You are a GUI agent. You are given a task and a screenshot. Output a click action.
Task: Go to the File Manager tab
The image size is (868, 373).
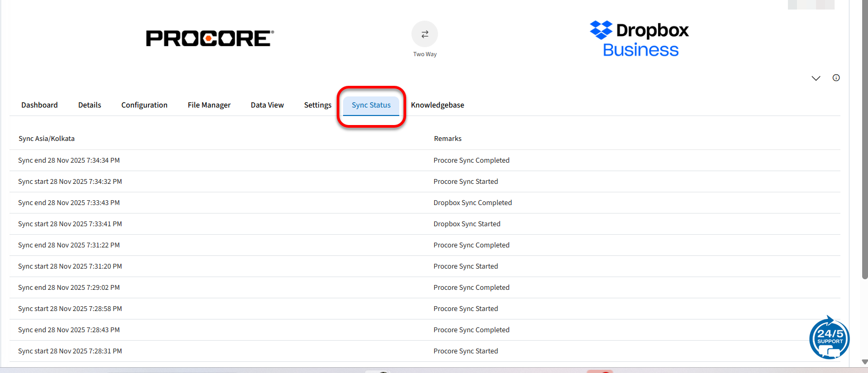tap(209, 105)
